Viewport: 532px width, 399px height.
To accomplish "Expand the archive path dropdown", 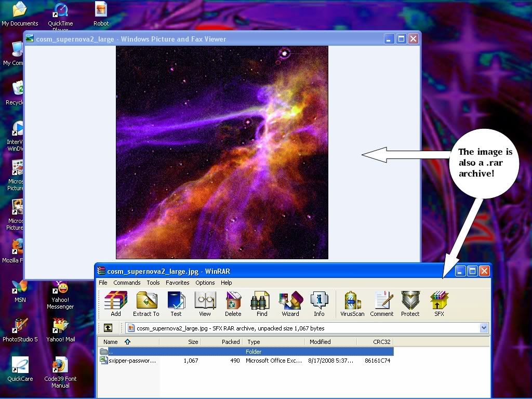I will pos(484,328).
